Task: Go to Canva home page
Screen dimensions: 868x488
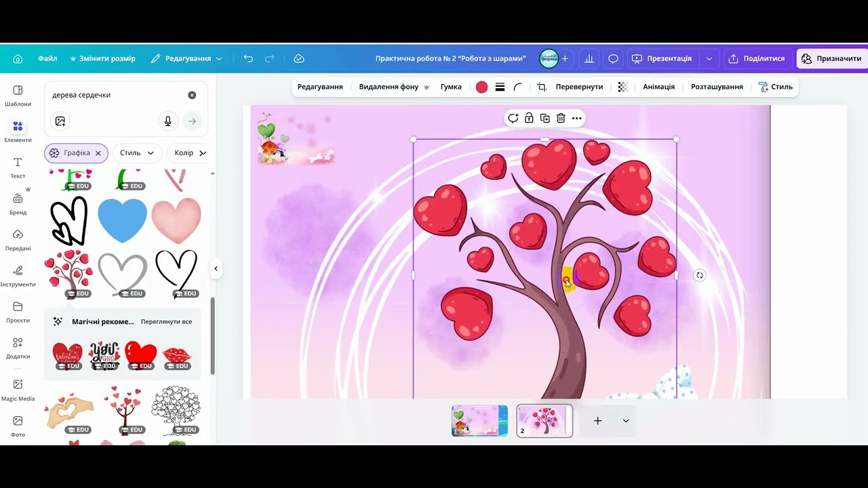Action: tap(18, 59)
